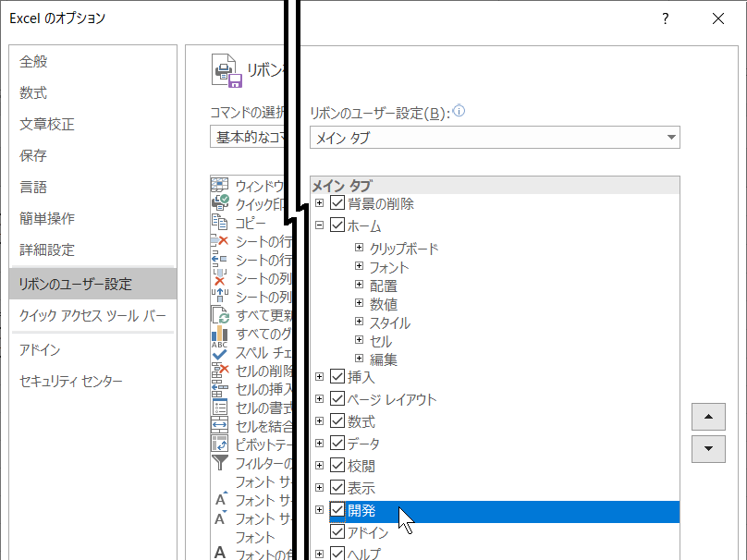Screen dimensions: 747x560
Task: Open the 基本的なコマンド command dropdown
Action: (248, 137)
